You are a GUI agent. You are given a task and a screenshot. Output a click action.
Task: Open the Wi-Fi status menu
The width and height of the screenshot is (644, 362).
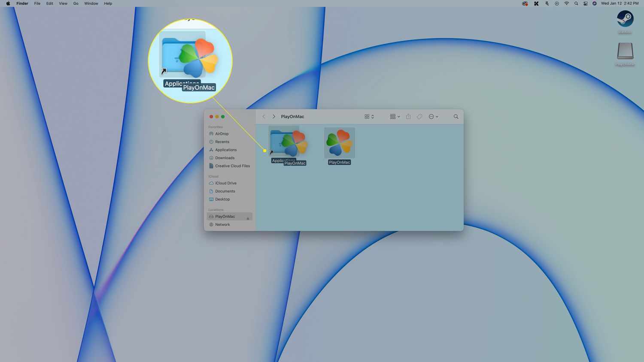(x=566, y=3)
